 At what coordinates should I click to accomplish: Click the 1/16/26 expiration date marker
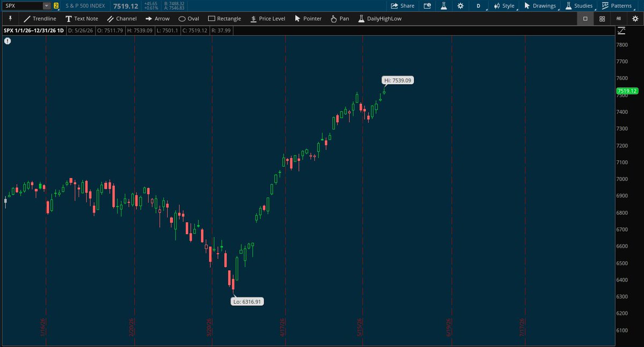click(43, 327)
